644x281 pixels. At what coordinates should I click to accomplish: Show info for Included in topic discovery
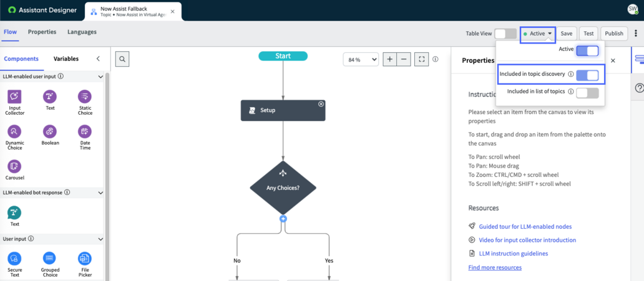pos(570,74)
